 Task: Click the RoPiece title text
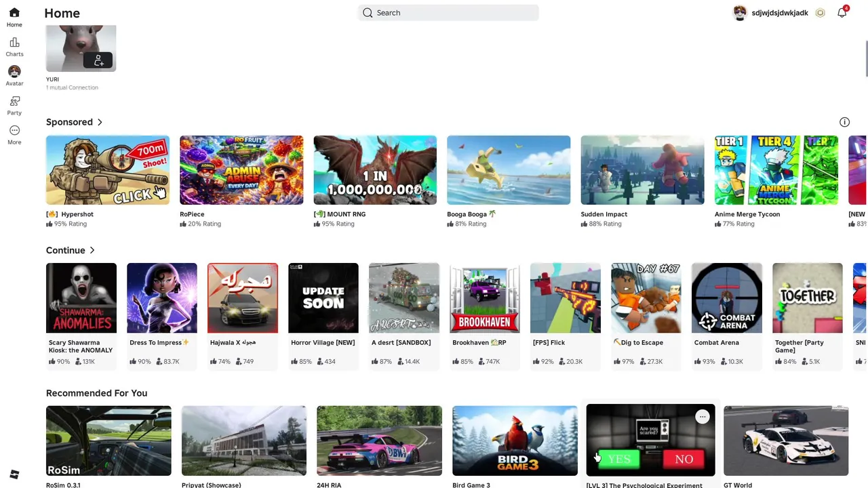pyautogui.click(x=192, y=214)
